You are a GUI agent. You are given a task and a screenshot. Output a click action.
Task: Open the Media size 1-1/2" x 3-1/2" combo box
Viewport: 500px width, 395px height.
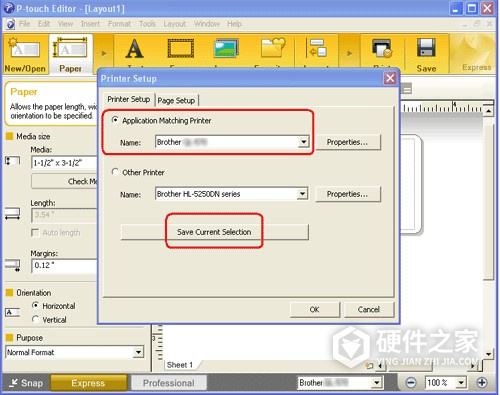[x=64, y=163]
